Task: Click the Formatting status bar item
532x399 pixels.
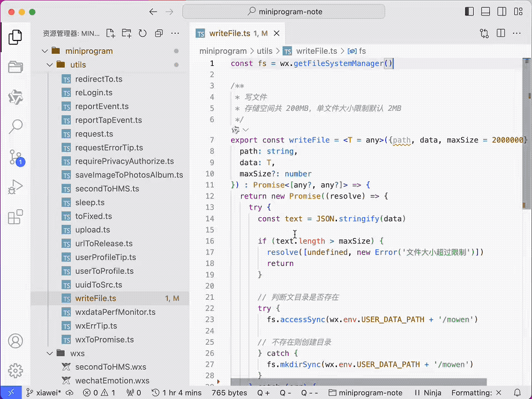Action: coord(477,392)
